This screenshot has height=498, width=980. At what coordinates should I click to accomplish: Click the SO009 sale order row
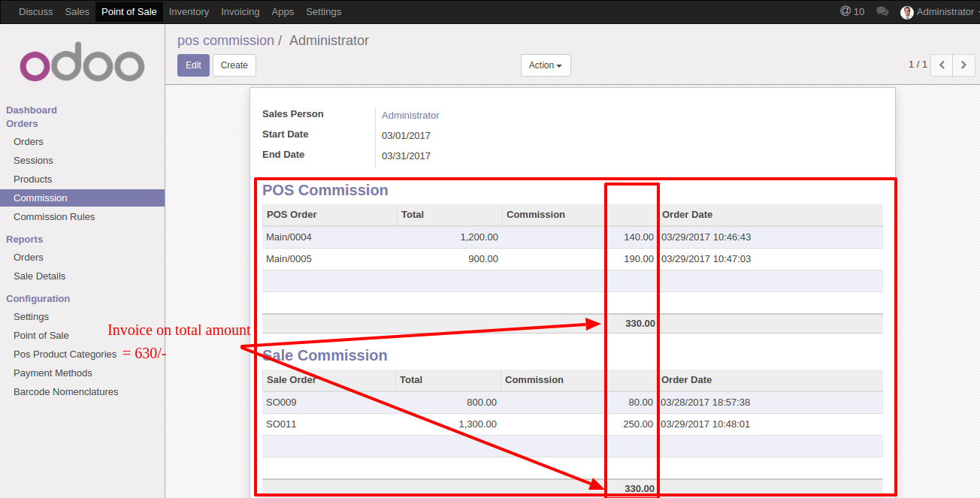click(573, 403)
